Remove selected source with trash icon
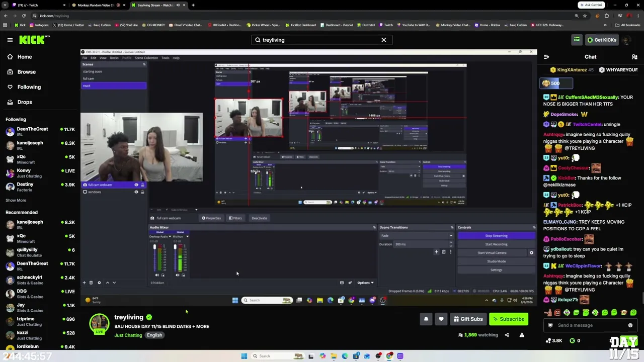Image resolution: width=644 pixels, height=362 pixels. point(91,283)
